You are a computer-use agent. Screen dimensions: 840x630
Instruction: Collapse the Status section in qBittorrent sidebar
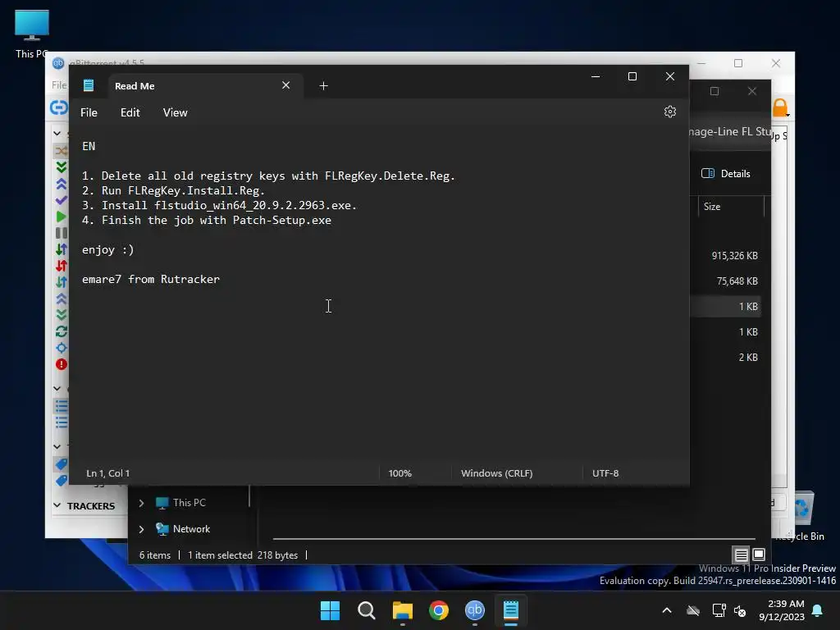(57, 133)
